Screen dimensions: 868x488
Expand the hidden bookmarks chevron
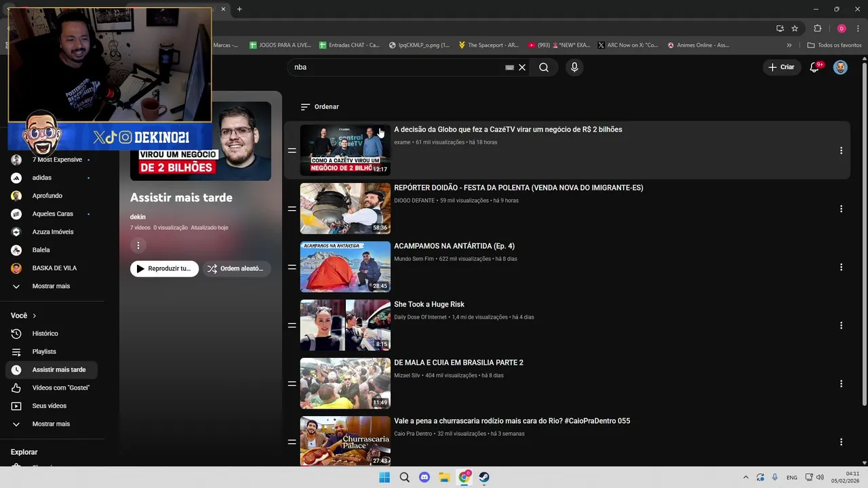point(789,45)
